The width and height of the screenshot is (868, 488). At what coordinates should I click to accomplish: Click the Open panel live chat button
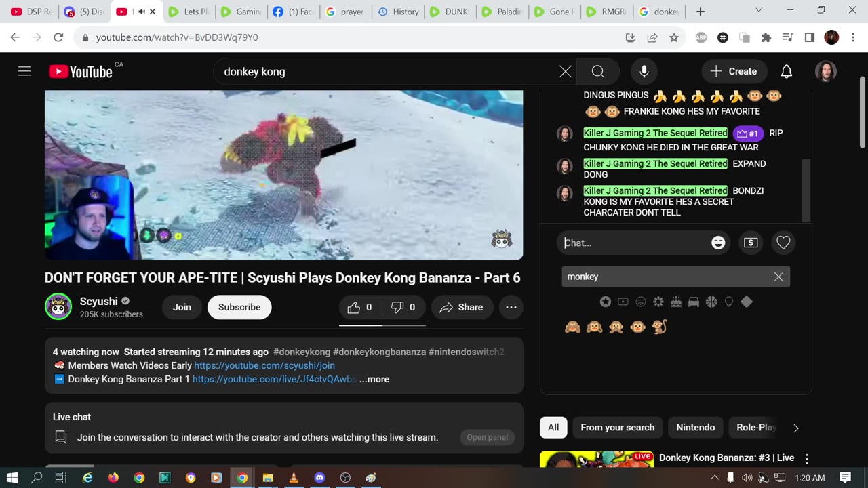487,437
